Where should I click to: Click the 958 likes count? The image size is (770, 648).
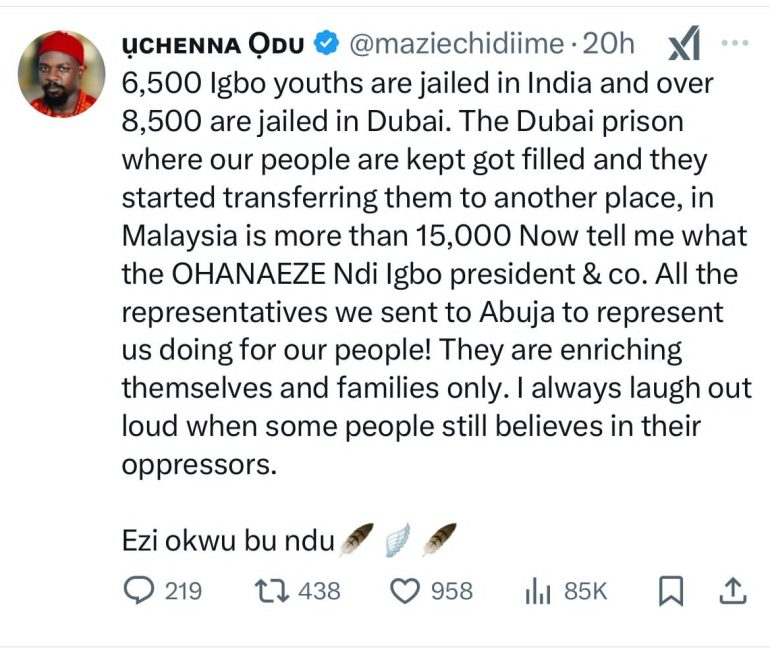coord(451,592)
